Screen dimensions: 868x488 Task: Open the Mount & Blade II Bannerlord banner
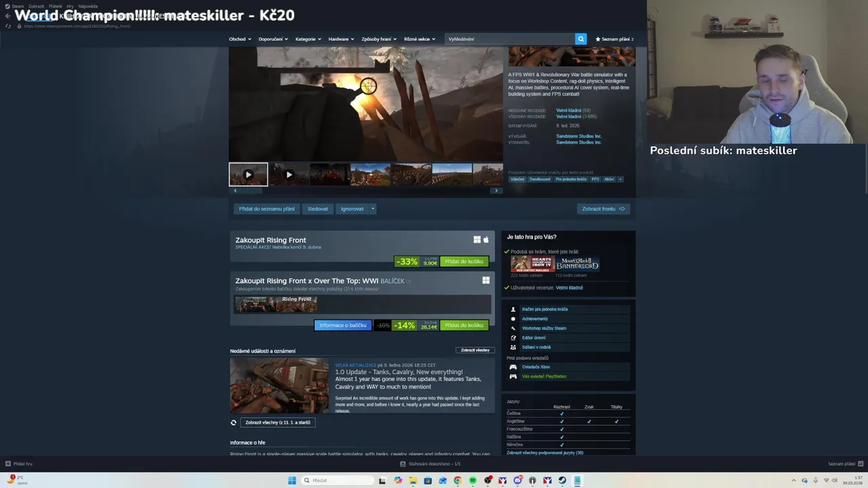577,264
